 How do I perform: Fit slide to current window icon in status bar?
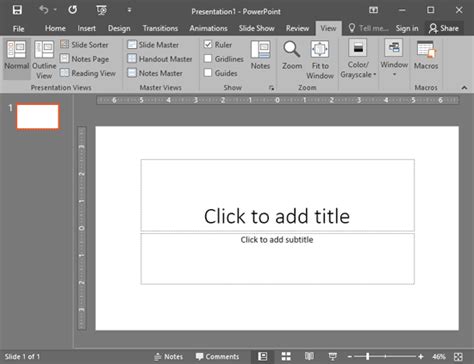(x=458, y=357)
